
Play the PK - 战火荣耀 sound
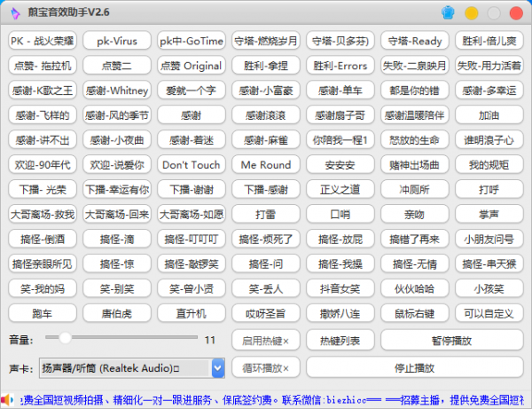coord(43,41)
